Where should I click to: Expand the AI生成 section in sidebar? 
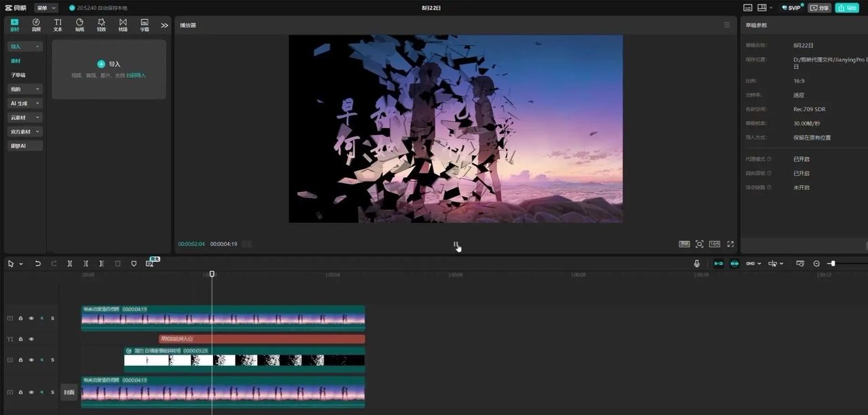tap(25, 103)
